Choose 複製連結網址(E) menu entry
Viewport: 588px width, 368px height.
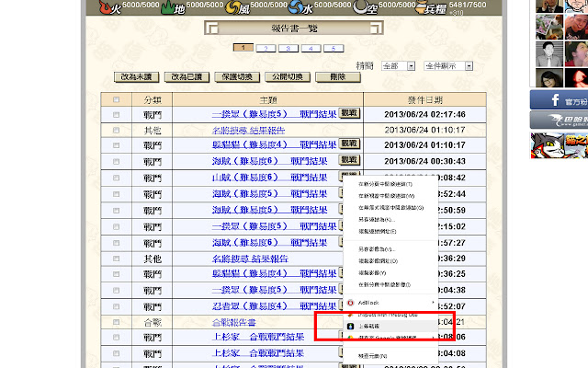[390, 231]
